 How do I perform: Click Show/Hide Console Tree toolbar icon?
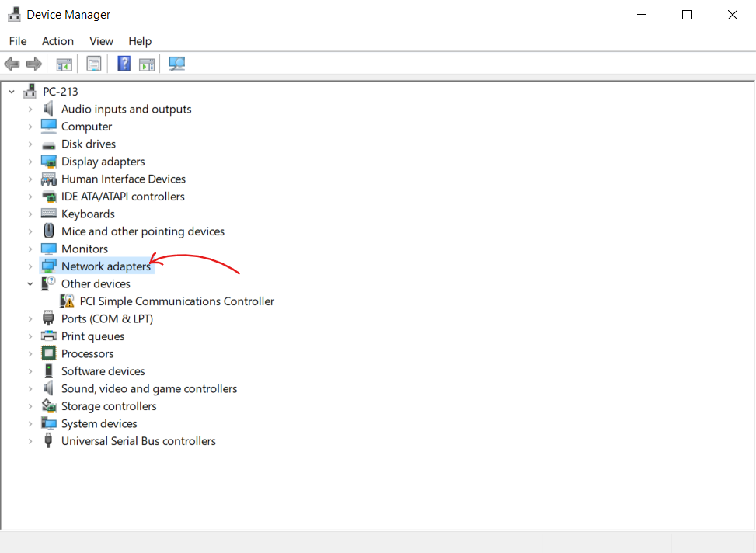point(64,64)
